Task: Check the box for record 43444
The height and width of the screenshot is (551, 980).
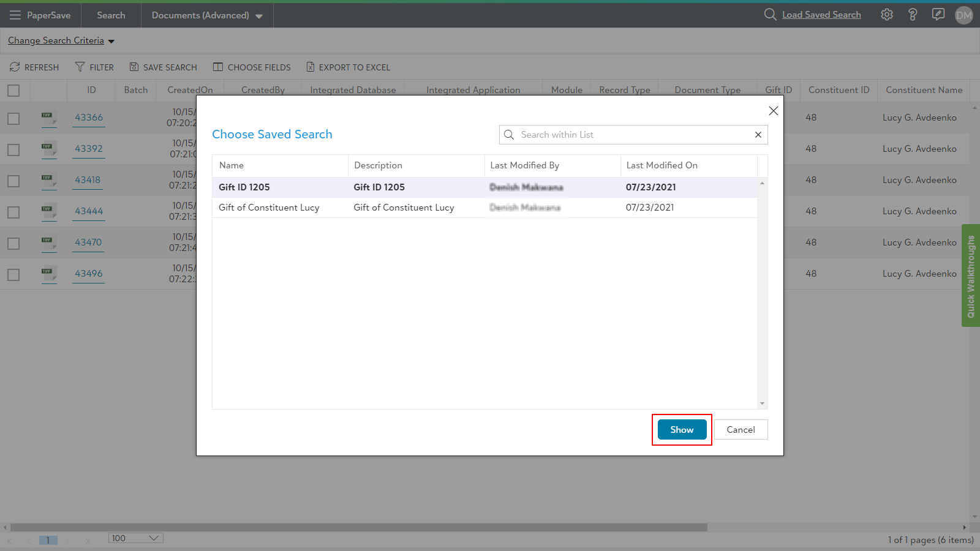Action: pos(13,212)
